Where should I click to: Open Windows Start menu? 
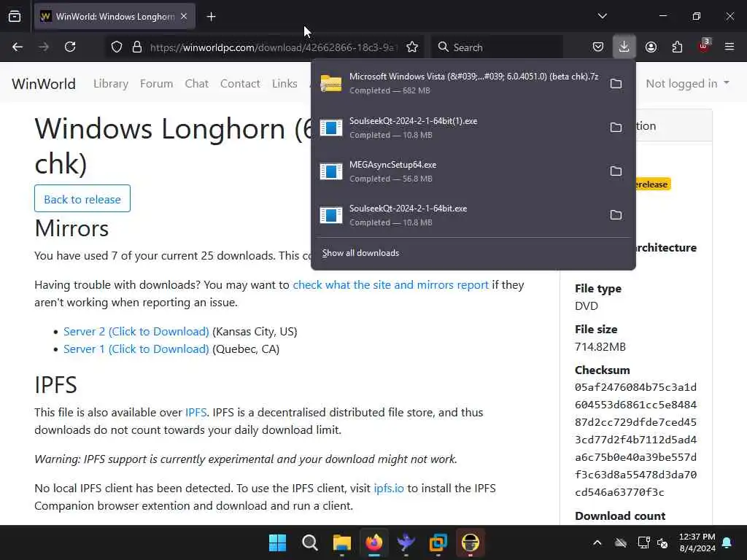tap(278, 542)
